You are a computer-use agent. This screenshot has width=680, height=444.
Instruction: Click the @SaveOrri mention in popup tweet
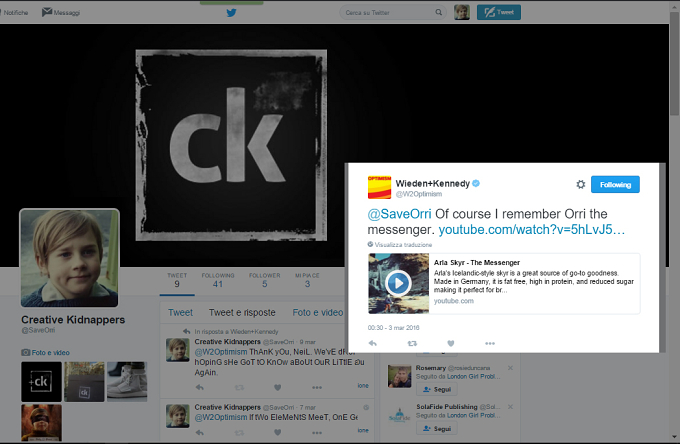coord(399,214)
